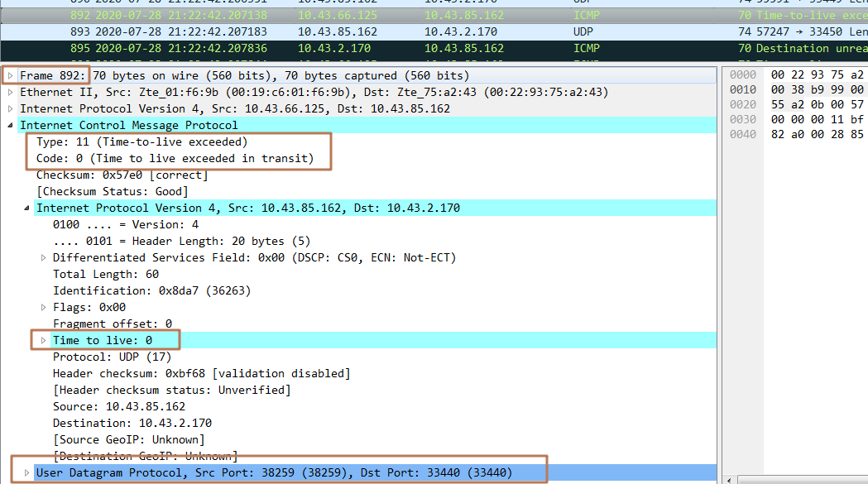Collapse the Internet Control Message Protocol section
The width and height of the screenshot is (868, 484).
pos(9,124)
